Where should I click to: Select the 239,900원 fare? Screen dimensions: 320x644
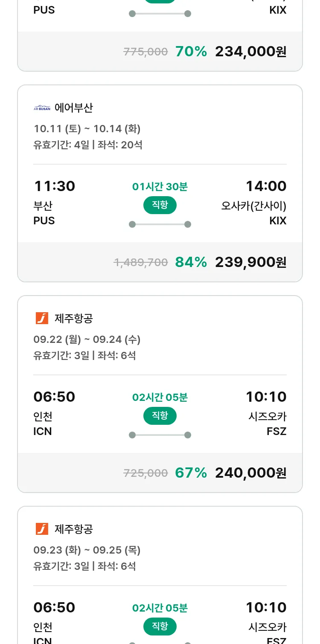250,262
